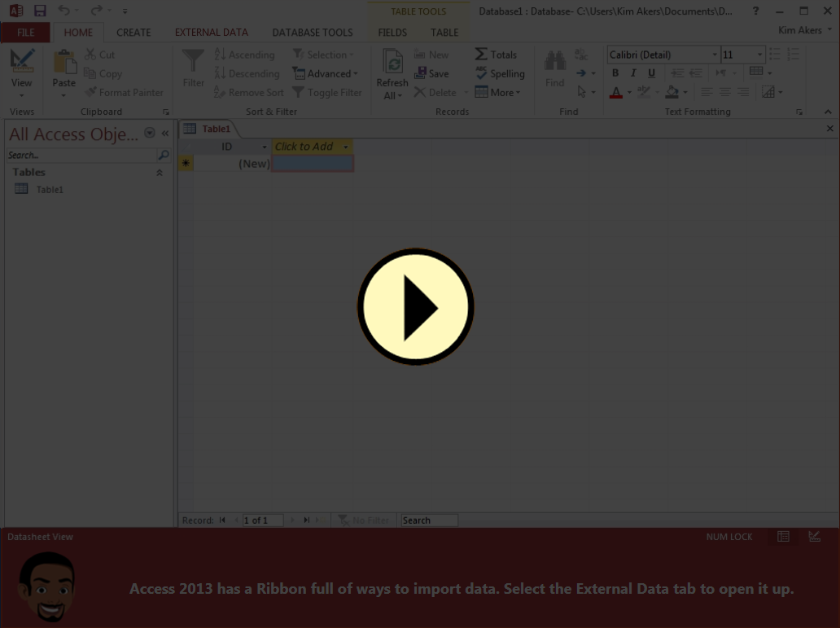This screenshot has height=628, width=840.
Task: Open the Advanced filter options dropdown
Action: [x=326, y=73]
